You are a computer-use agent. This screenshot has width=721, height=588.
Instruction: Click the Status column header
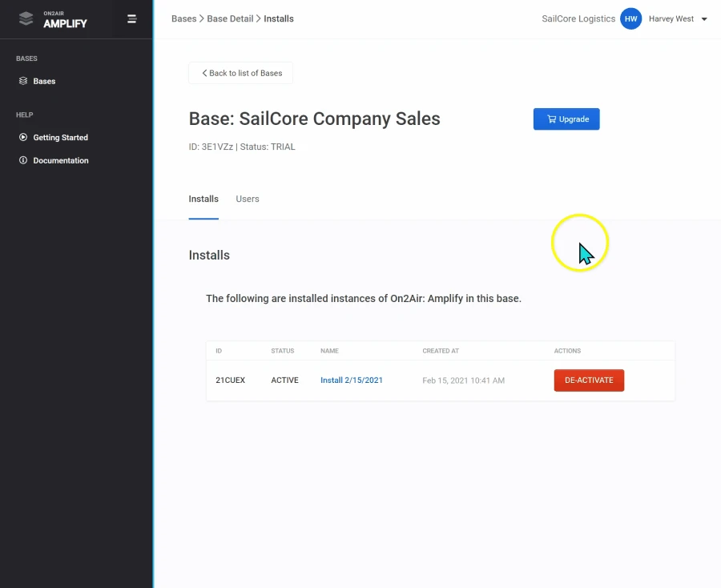coord(283,351)
